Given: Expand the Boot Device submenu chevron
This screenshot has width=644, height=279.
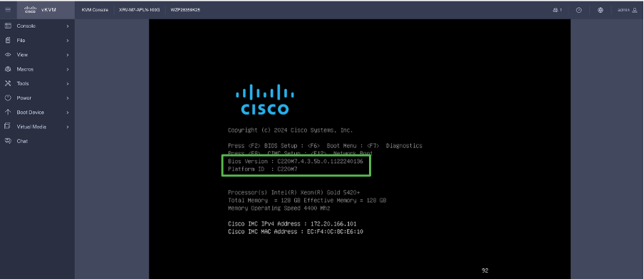Looking at the screenshot, I should pyautogui.click(x=68, y=112).
